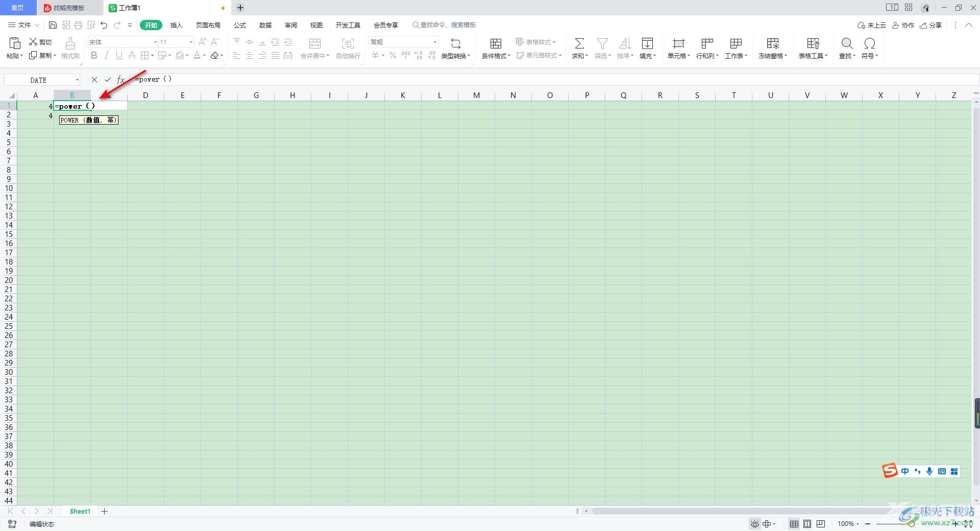
Task: Open the Page Layout (页面布局) tab
Action: pos(208,25)
